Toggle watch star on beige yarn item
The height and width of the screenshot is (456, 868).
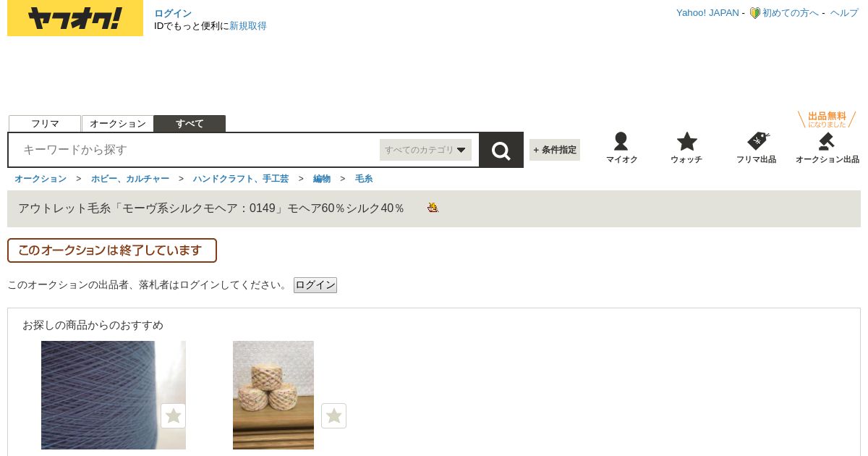pos(333,415)
